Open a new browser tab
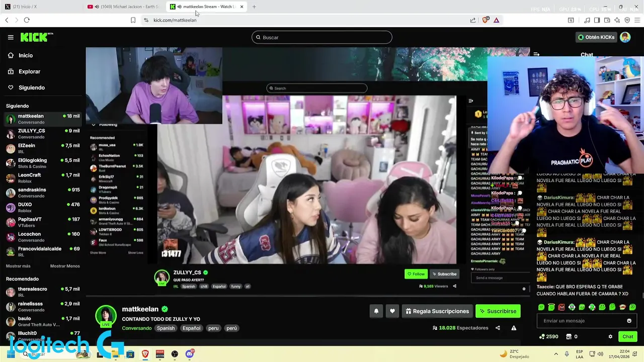Image resolution: width=644 pixels, height=362 pixels. [254, 7]
